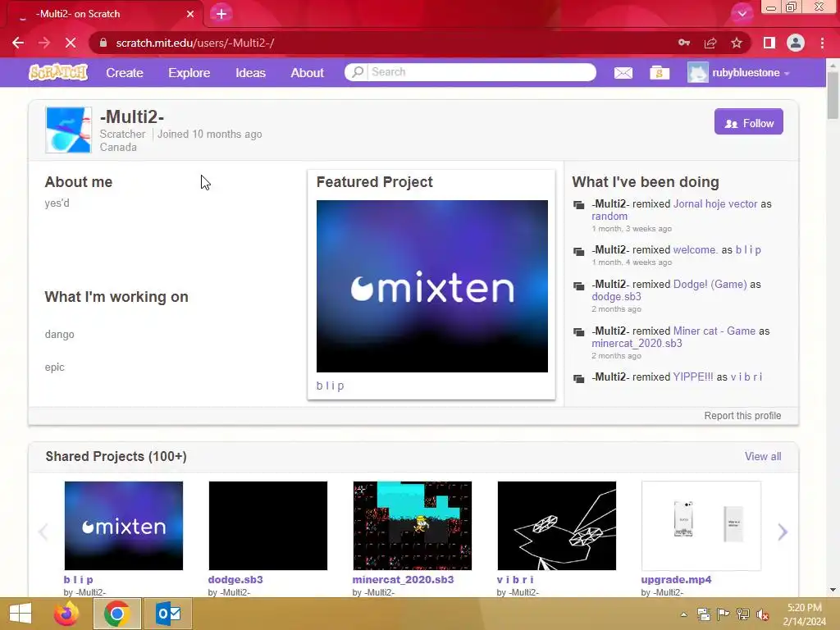This screenshot has width=840, height=630.
Task: Click the dodge.sb3 project title
Action: [235, 580]
